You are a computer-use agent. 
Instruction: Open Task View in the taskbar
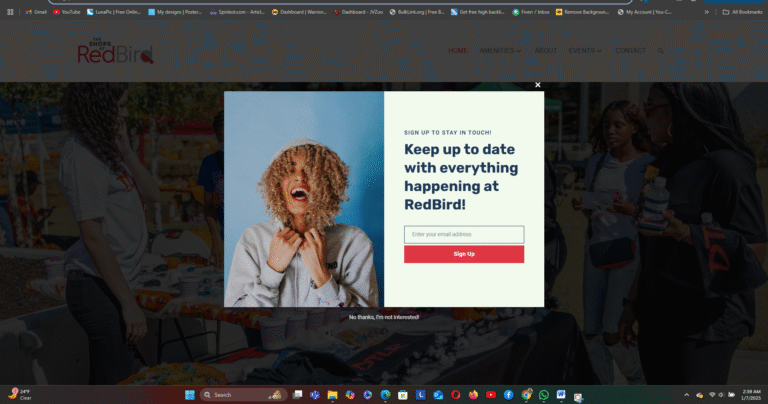[297, 395]
